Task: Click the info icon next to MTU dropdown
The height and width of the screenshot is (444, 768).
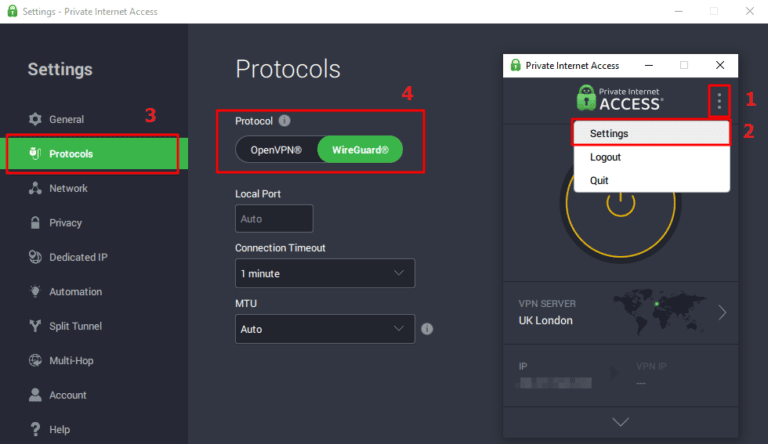Action: pyautogui.click(x=427, y=329)
